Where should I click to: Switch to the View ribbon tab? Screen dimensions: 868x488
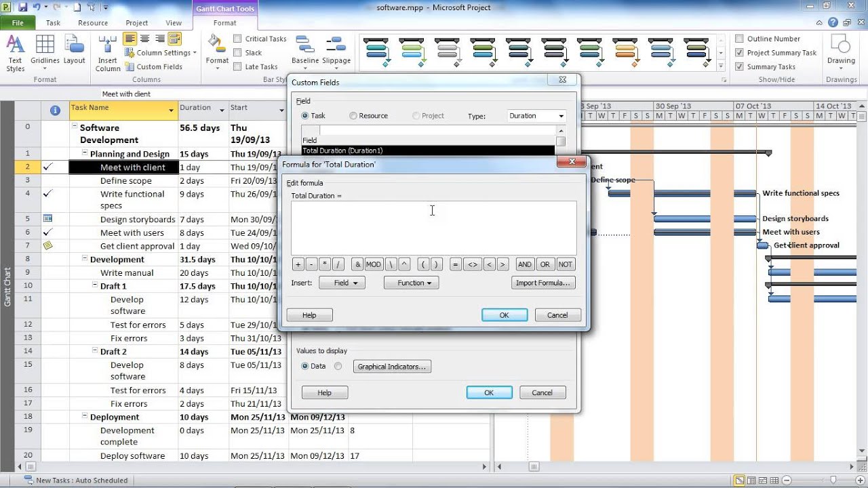pyautogui.click(x=174, y=22)
